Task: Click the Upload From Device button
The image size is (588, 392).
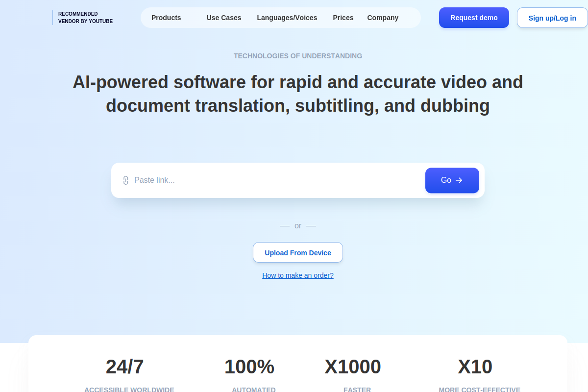Action: (298, 252)
